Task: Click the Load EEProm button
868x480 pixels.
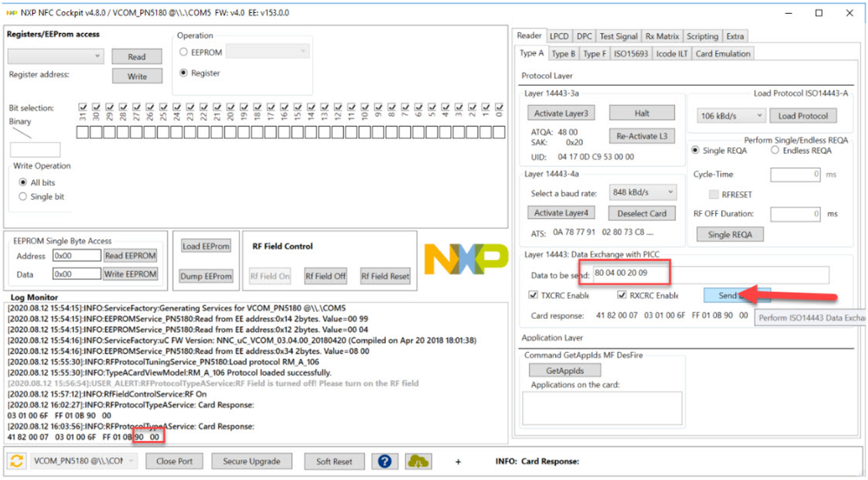Action: coord(206,246)
